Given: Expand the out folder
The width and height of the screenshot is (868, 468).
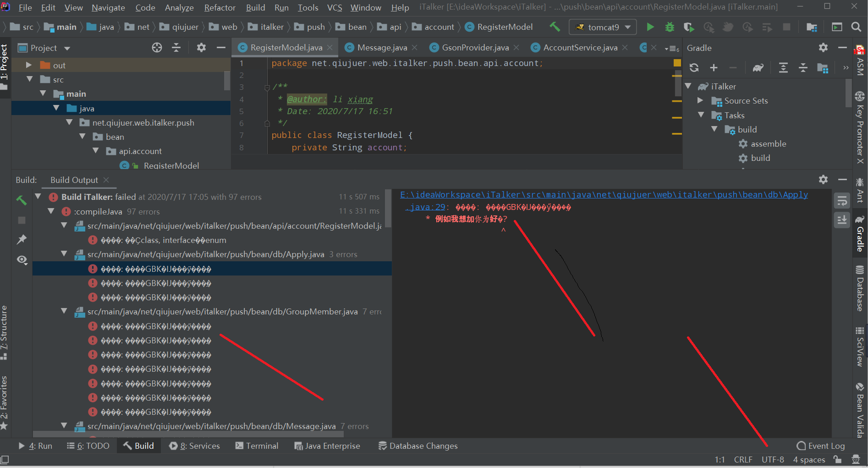Looking at the screenshot, I should [28, 65].
